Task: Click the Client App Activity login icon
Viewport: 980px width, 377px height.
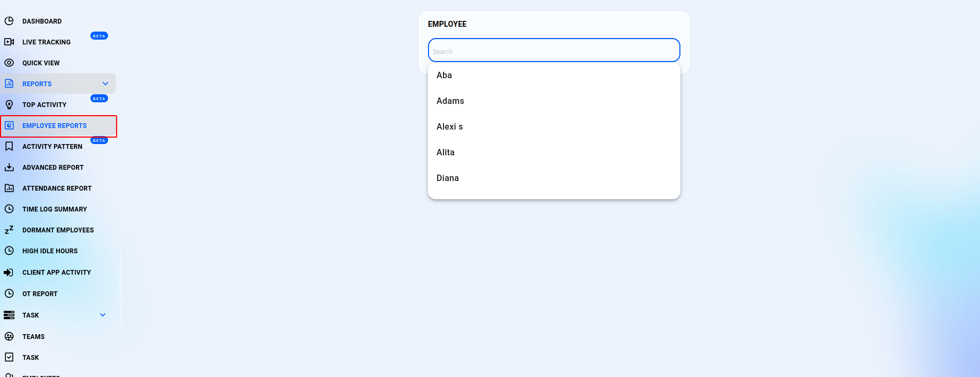Action: click(9, 272)
